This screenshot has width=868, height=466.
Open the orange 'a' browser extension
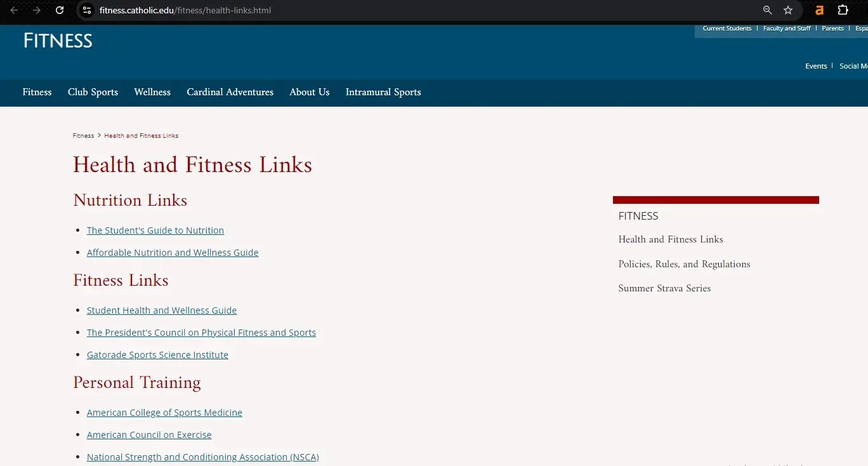coord(819,10)
